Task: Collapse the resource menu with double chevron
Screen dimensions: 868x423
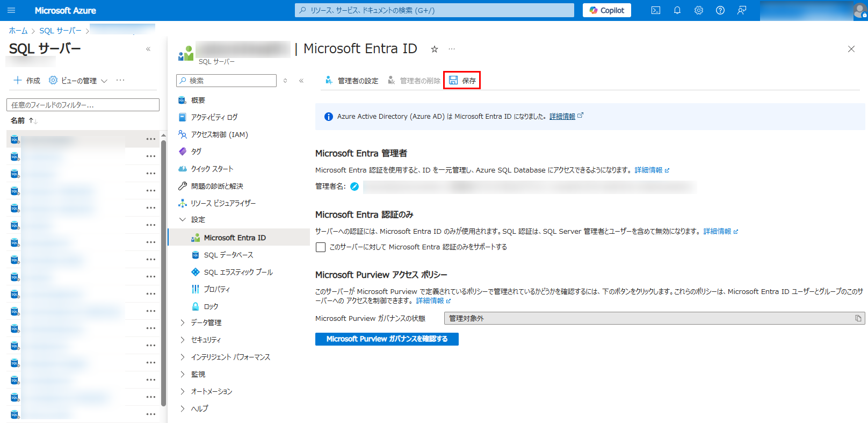Action: [301, 81]
